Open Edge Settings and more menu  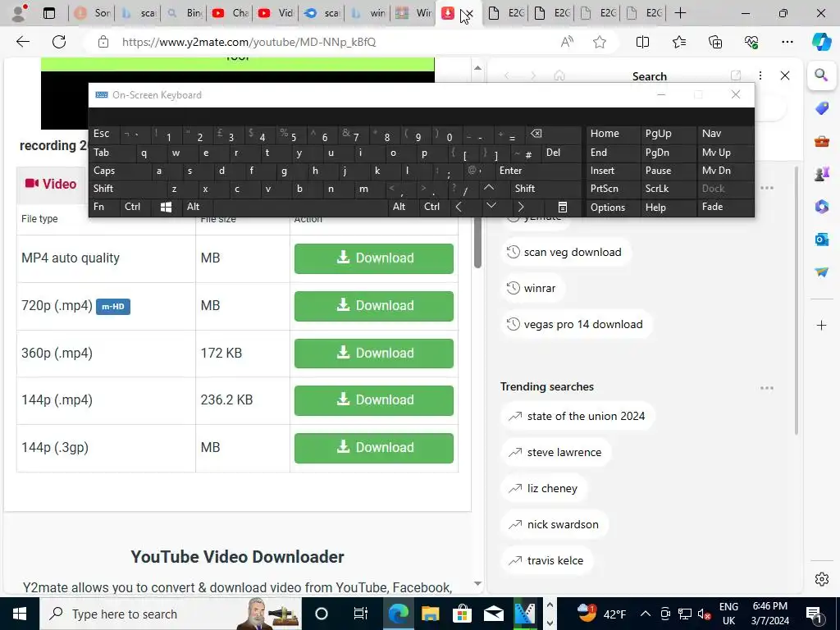[787, 42]
